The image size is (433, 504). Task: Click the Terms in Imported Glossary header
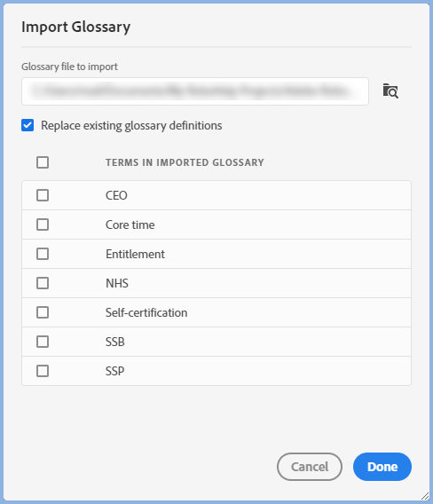point(185,162)
